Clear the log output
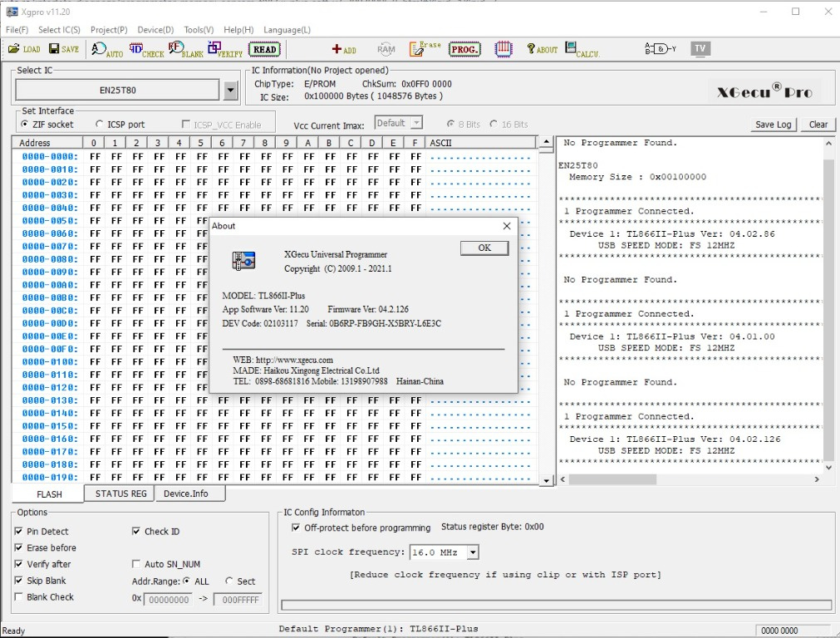Screen dimensions: 840x638 (x=818, y=125)
